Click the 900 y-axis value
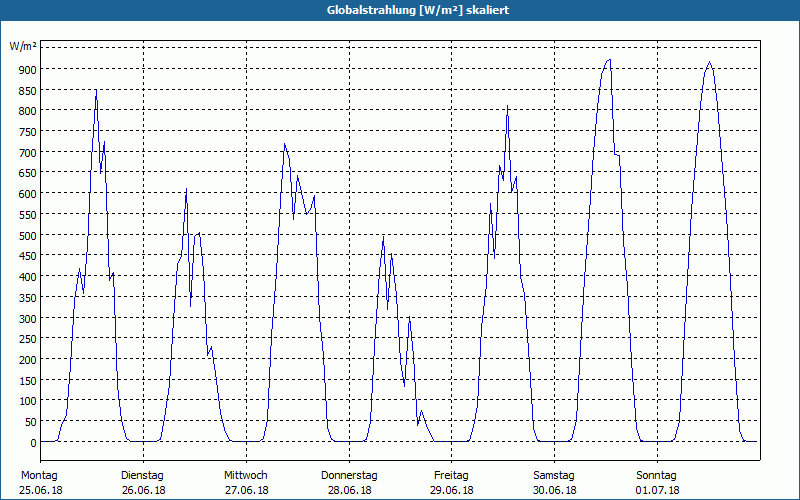Screen dimensions: 800x500 pos(28,69)
